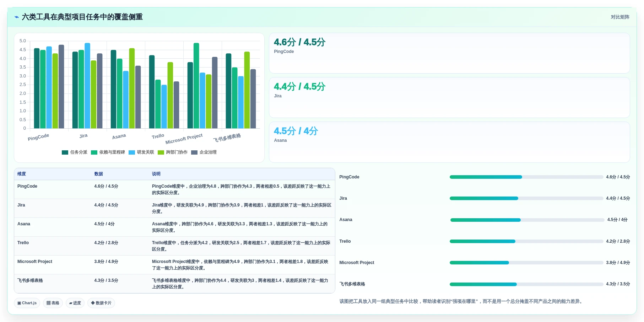The height and width of the screenshot is (322, 644).
Task: Select the PingCode 4.6分 / 4.5分 card
Action: [449, 53]
